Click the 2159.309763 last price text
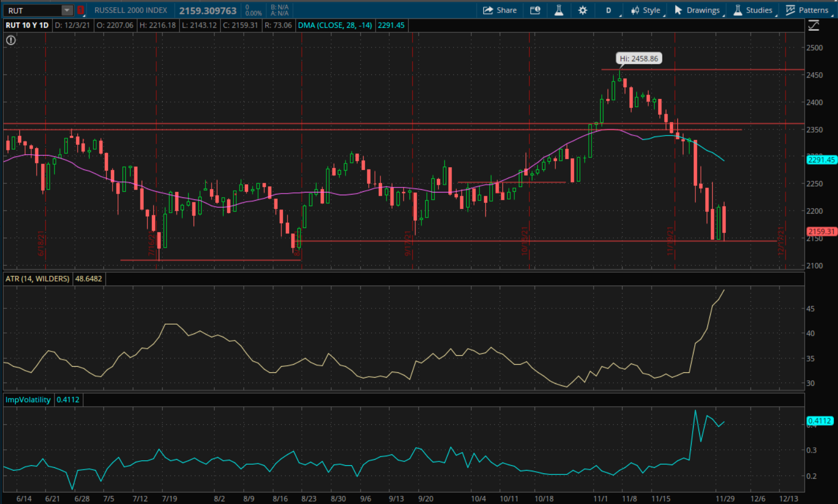 tap(208, 10)
